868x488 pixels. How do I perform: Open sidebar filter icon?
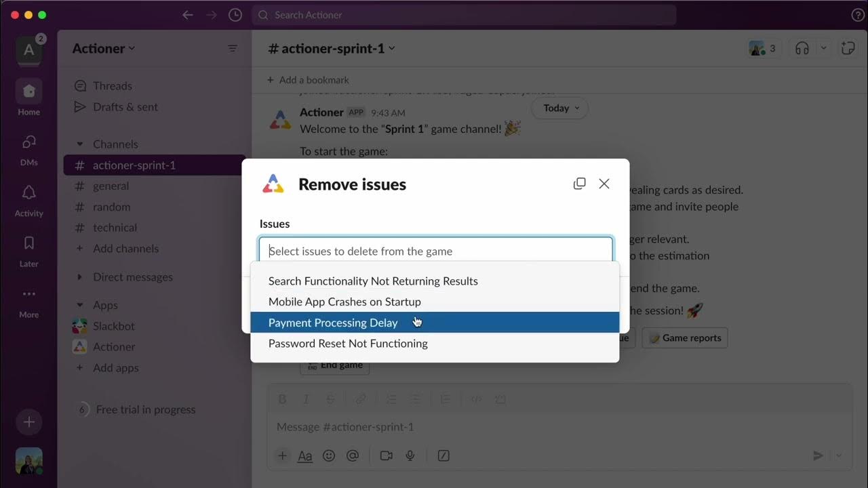233,49
